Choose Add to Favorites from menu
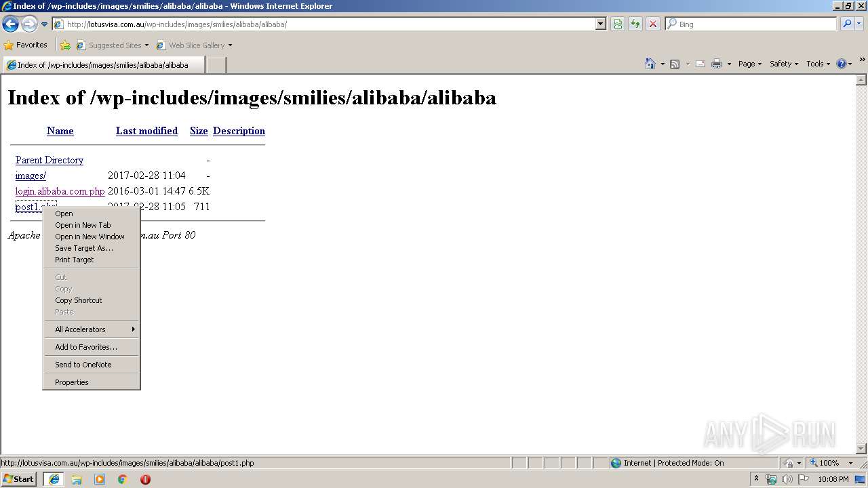 pyautogui.click(x=92, y=347)
